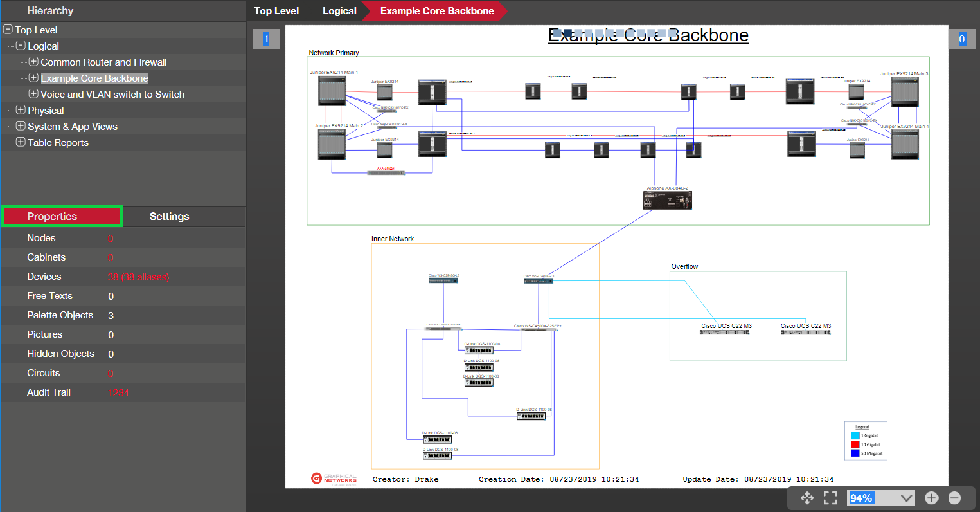Click the fit-to-screen bracket icon
This screenshot has width=980, height=512.
tap(830, 498)
